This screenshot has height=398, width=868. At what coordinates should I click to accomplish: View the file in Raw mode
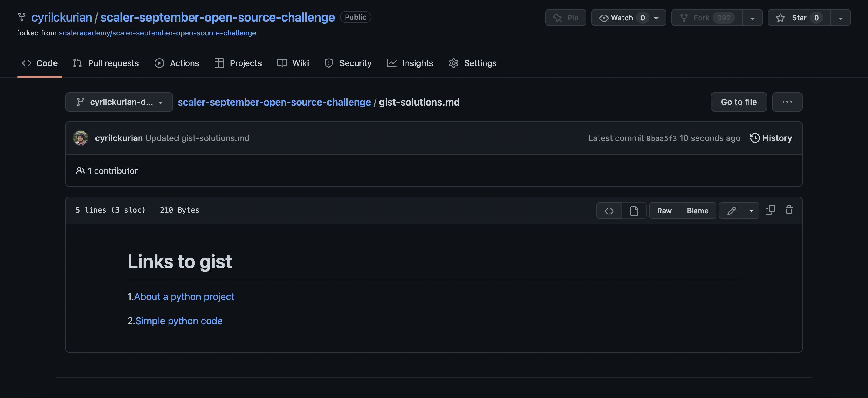tap(663, 211)
